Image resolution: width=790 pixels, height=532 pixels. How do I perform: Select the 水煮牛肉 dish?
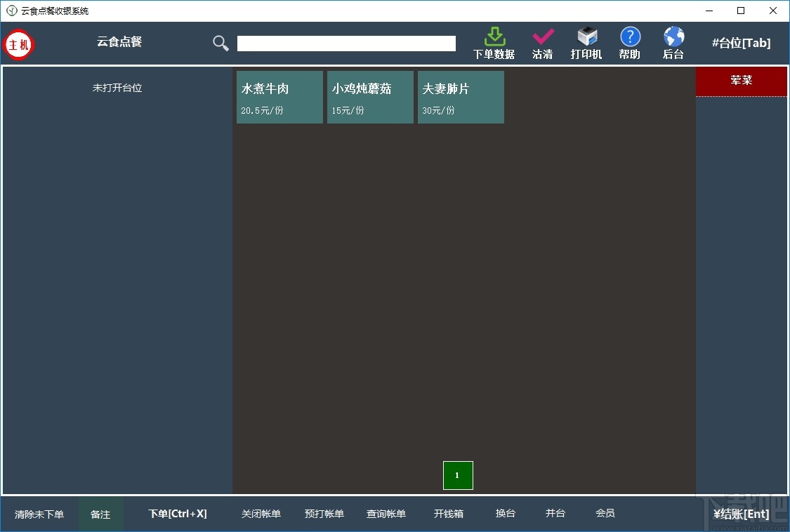pos(279,97)
